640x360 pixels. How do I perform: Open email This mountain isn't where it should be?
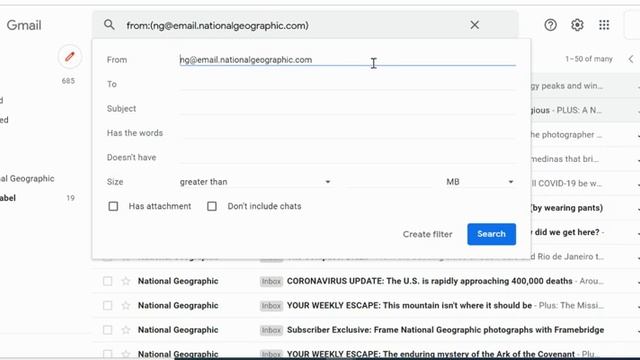pos(409,305)
